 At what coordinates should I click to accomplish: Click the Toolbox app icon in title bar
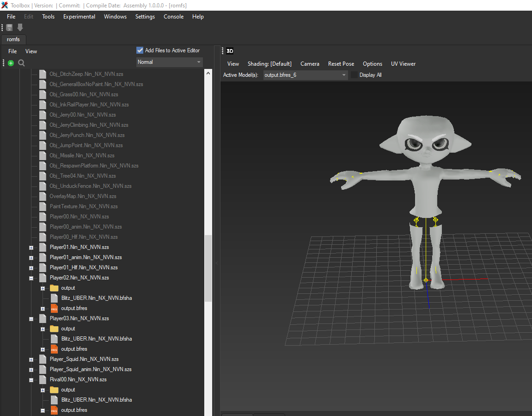(x=5, y=5)
